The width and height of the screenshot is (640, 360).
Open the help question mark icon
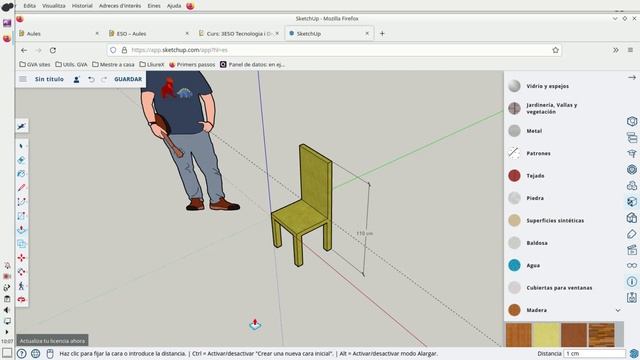coord(22,353)
